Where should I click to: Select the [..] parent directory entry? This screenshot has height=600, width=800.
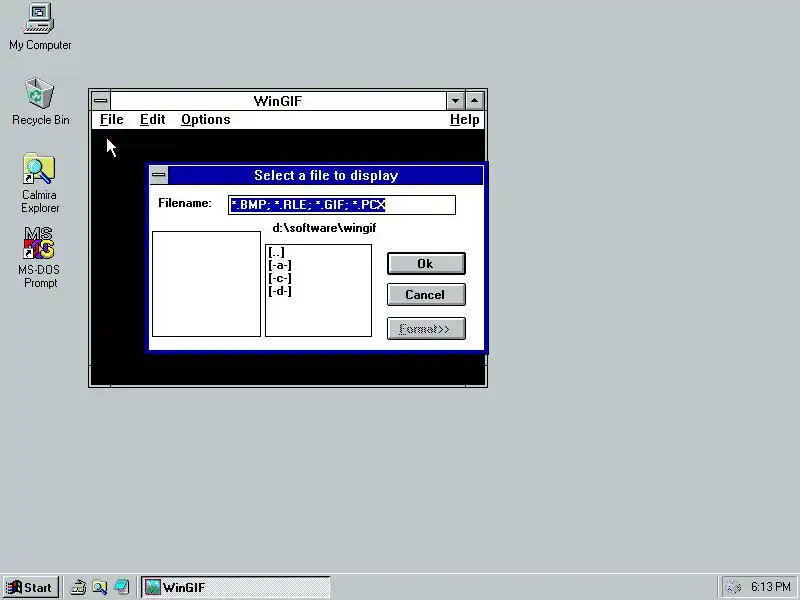276,252
